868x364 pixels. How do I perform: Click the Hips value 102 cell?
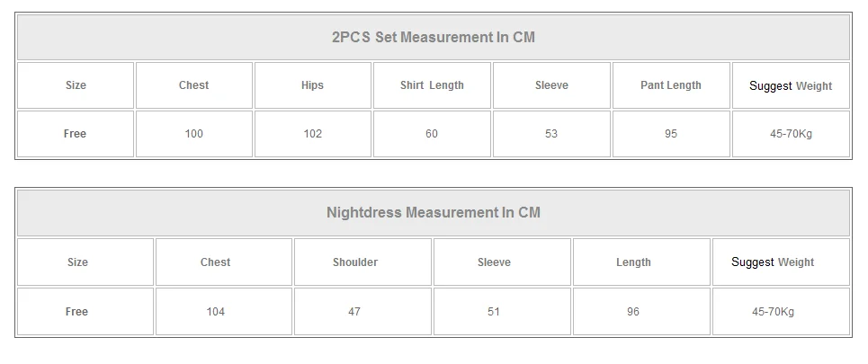point(313,134)
